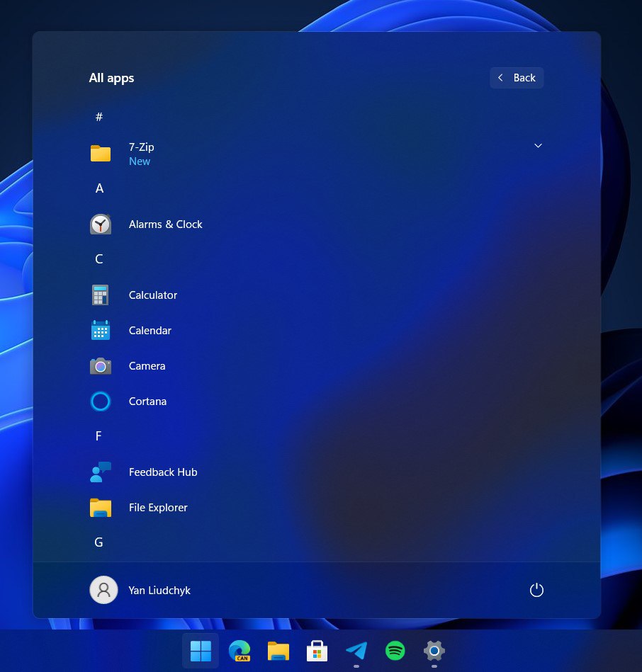Expand the 7-Zip folder chevron
This screenshot has width=642, height=672.
point(538,146)
